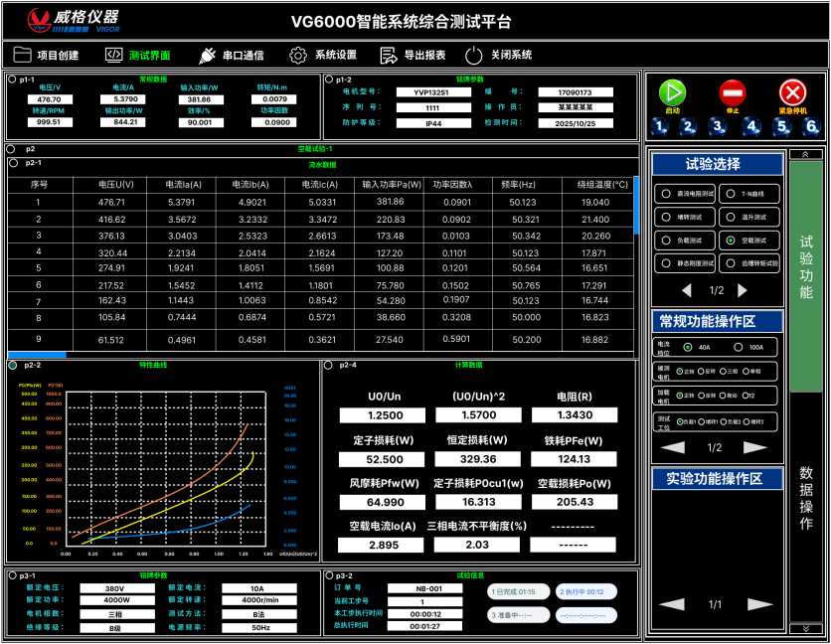Screen dimensions: 831x644
Task: Click the 关闭系统 power icon
Action: coord(473,55)
